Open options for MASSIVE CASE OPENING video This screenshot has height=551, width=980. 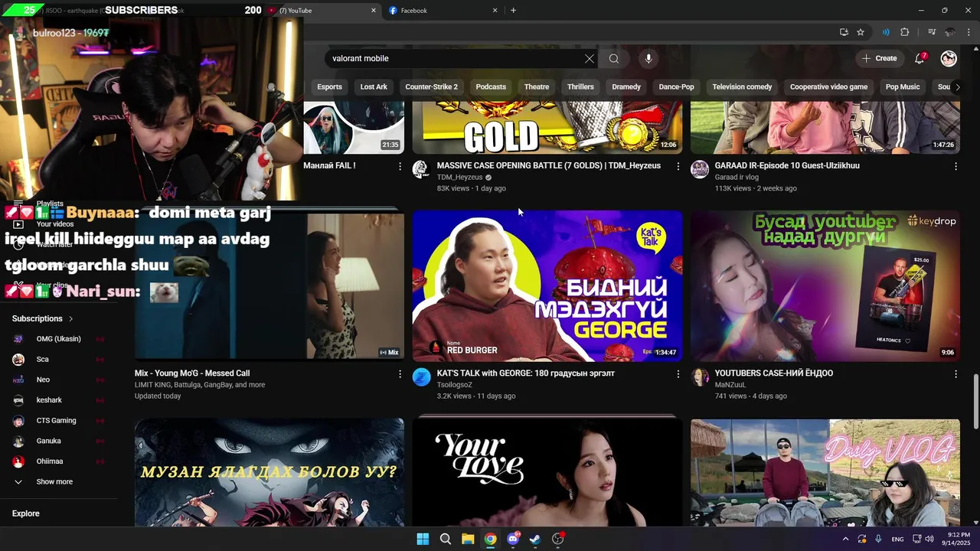[x=678, y=166]
